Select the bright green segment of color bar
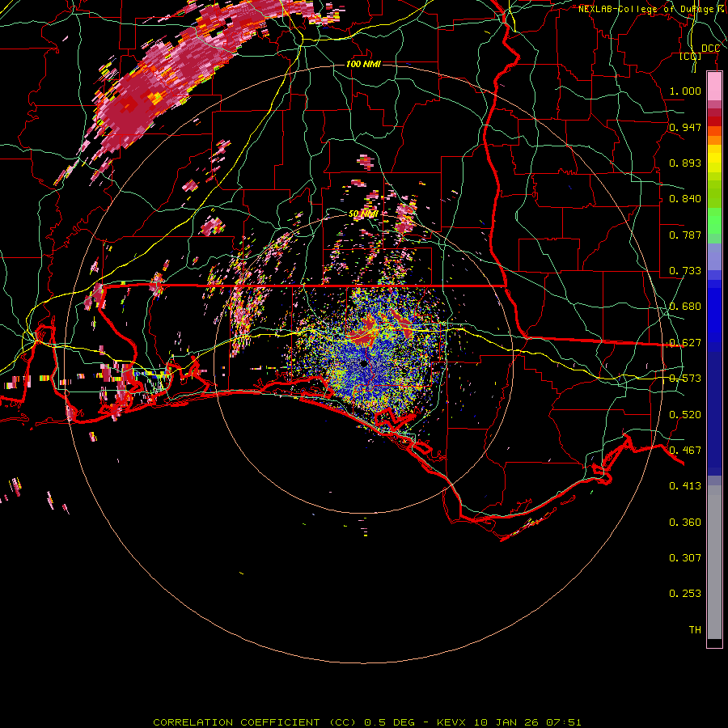This screenshot has width=728, height=728. (x=714, y=221)
